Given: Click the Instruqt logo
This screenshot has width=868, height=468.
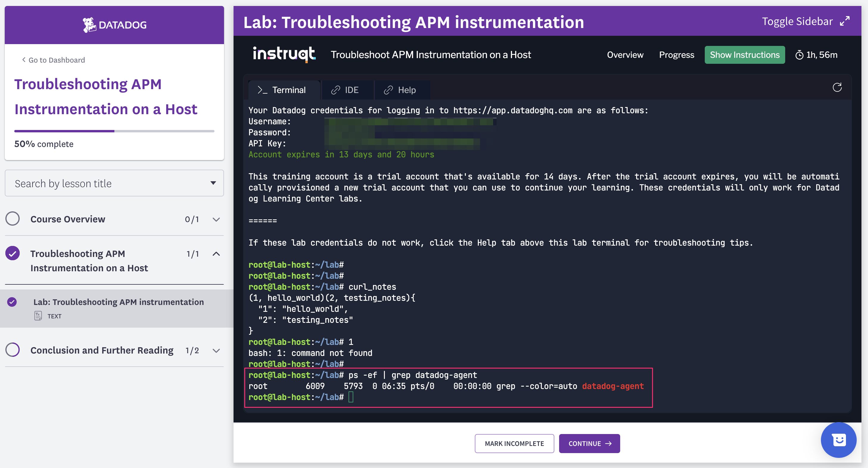Looking at the screenshot, I should (284, 55).
